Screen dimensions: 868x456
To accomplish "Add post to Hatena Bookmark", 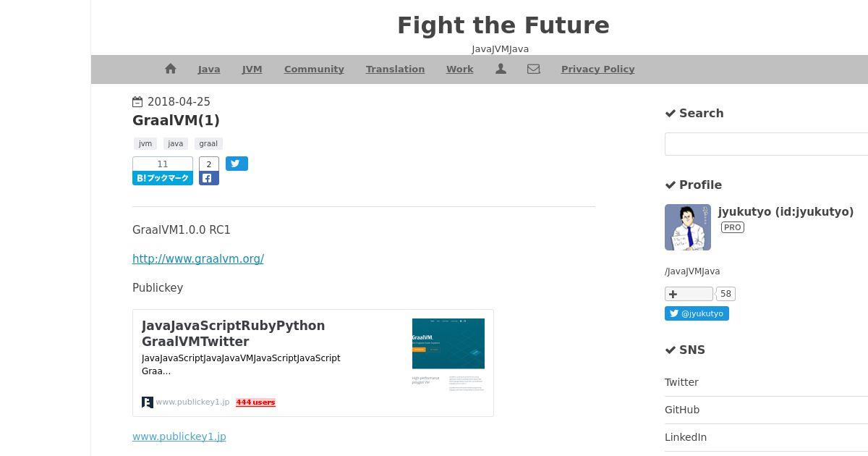I will (163, 178).
